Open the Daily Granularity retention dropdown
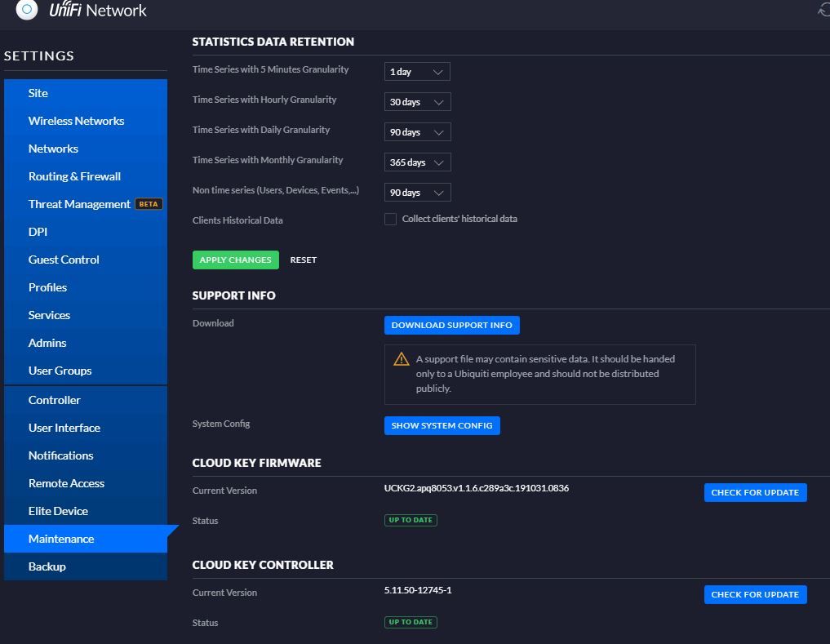The width and height of the screenshot is (830, 644). [417, 132]
